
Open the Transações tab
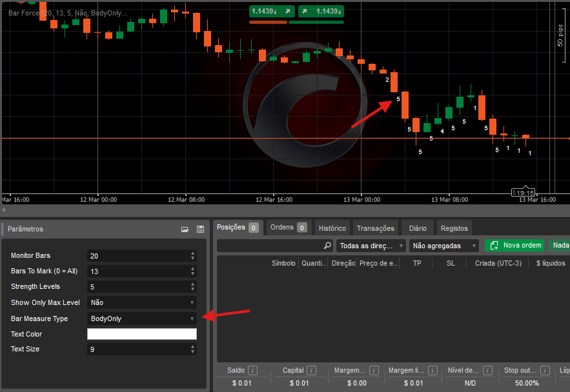[375, 228]
